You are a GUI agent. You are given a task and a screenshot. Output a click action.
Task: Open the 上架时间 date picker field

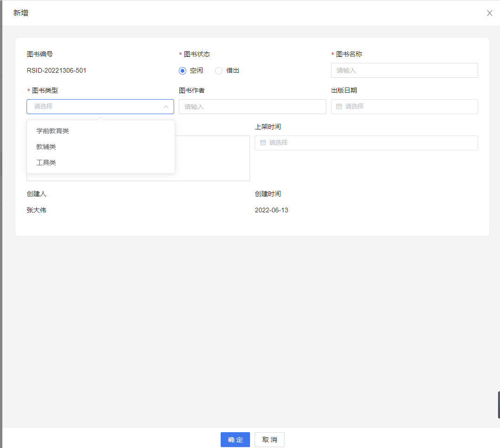point(366,143)
